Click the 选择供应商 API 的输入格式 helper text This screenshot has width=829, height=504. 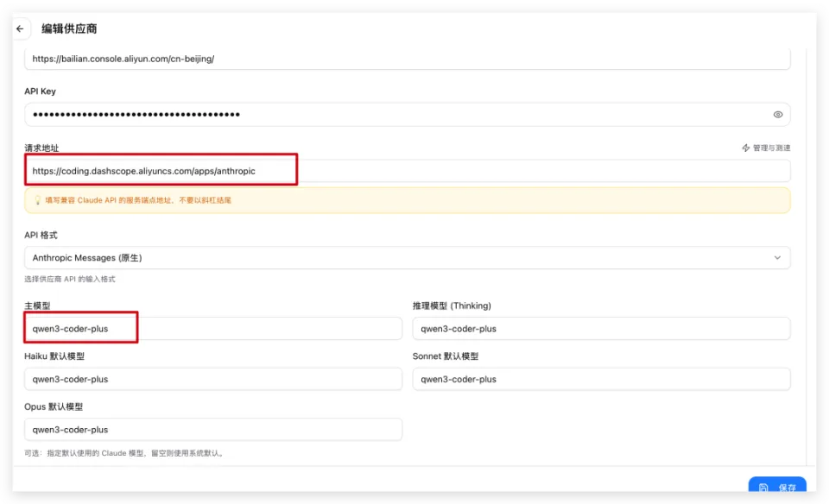tap(70, 280)
